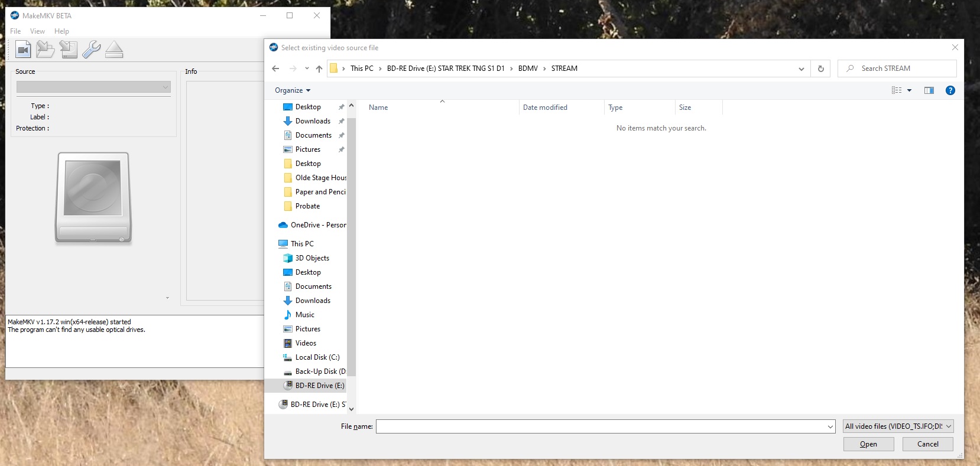Click the forward navigation arrow
Viewport: 980px width, 466px height.
[x=293, y=69]
